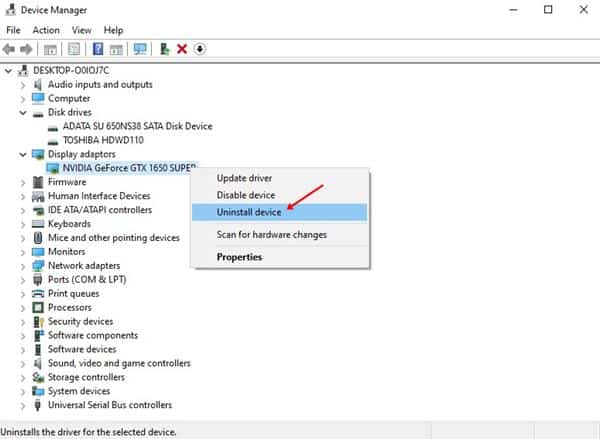Screen dimensions: 600x439
Task: Minimize the Device Manager window
Action: point(514,9)
